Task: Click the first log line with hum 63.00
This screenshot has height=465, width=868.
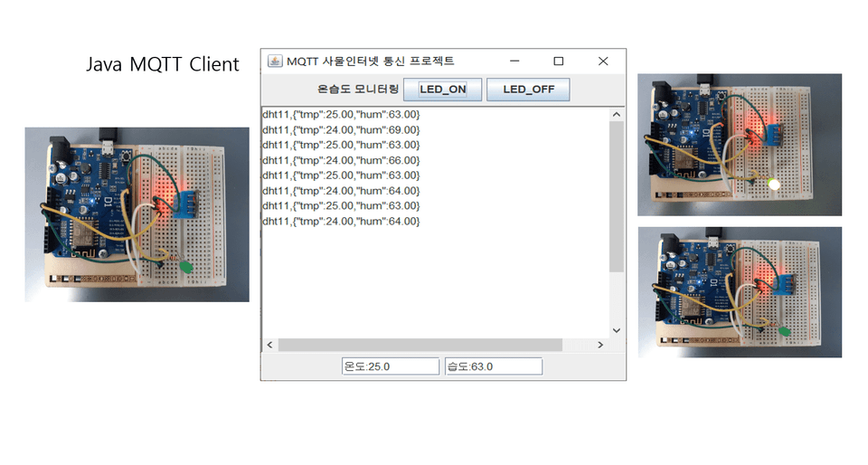Action: pyautogui.click(x=341, y=115)
